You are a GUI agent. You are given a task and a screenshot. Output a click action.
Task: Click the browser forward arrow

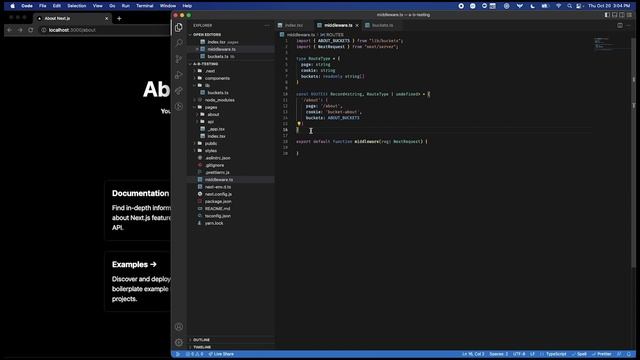pyautogui.click(x=20, y=30)
